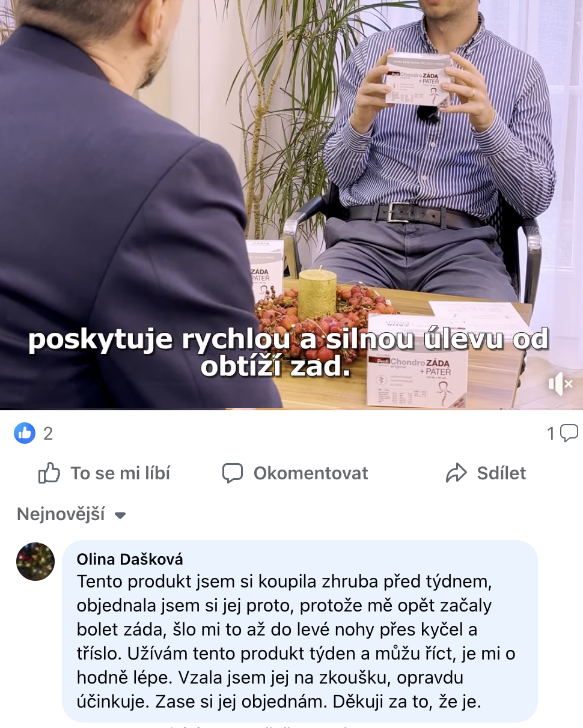
Task: Click Olina Dašková's comment text bubble
Action: pyautogui.click(x=300, y=631)
